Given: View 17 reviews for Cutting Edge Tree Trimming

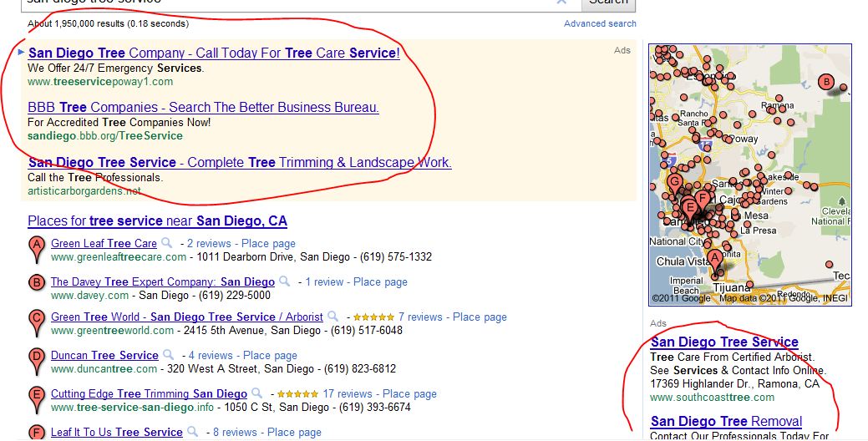Looking at the screenshot, I should pyautogui.click(x=348, y=394).
